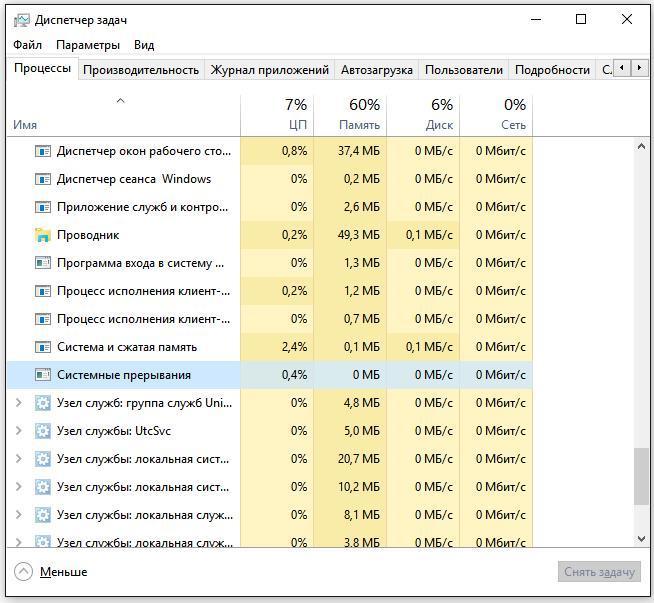Screen dimensions: 654x603
Task: Click icon of Процесс исполнения клиент-сервер with 0,7 МБ
Action: pos(43,319)
